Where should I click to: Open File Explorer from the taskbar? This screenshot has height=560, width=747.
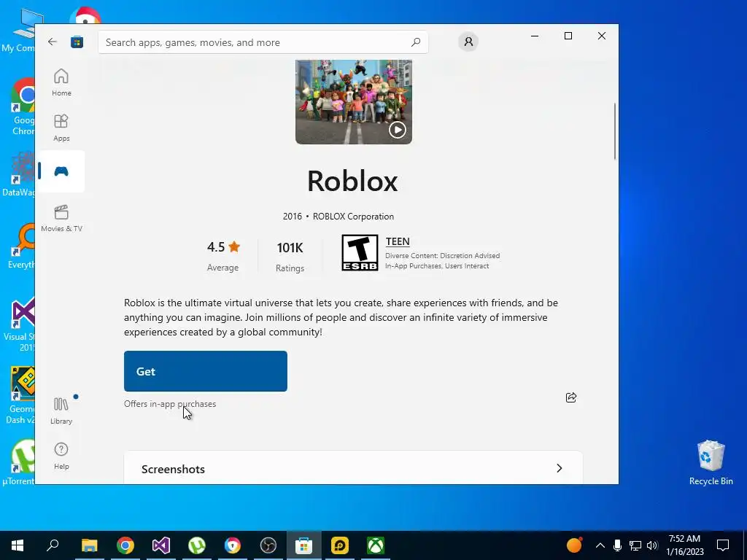click(89, 545)
